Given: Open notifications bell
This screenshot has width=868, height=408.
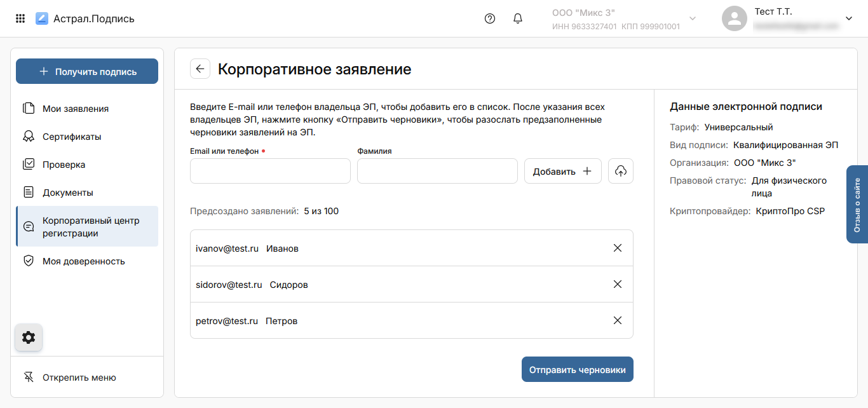Looking at the screenshot, I should (518, 18).
